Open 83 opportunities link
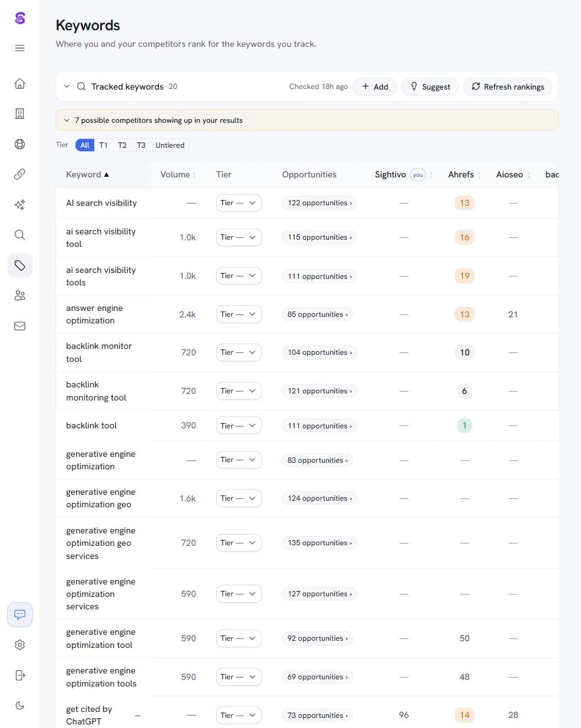This screenshot has height=728, width=581. [x=318, y=460]
